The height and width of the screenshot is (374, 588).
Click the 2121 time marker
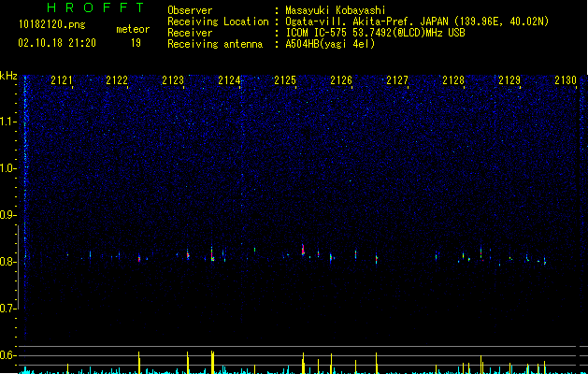pos(62,80)
